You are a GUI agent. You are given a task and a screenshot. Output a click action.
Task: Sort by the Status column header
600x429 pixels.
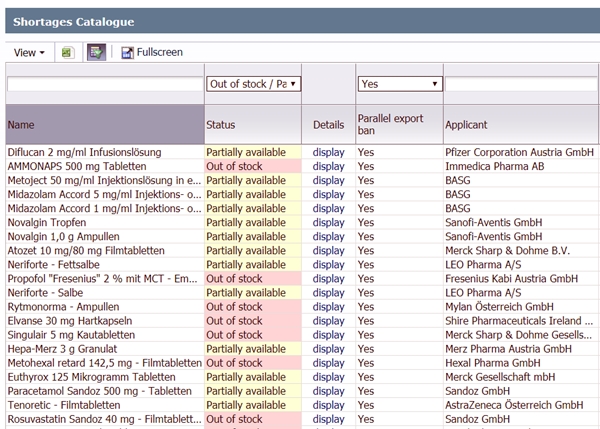[220, 124]
